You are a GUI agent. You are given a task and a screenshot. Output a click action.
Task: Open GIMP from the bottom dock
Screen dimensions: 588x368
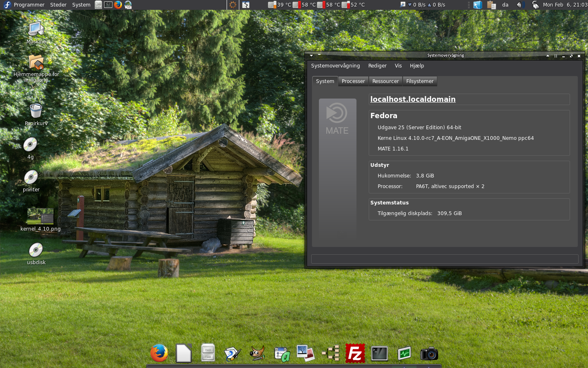point(257,353)
